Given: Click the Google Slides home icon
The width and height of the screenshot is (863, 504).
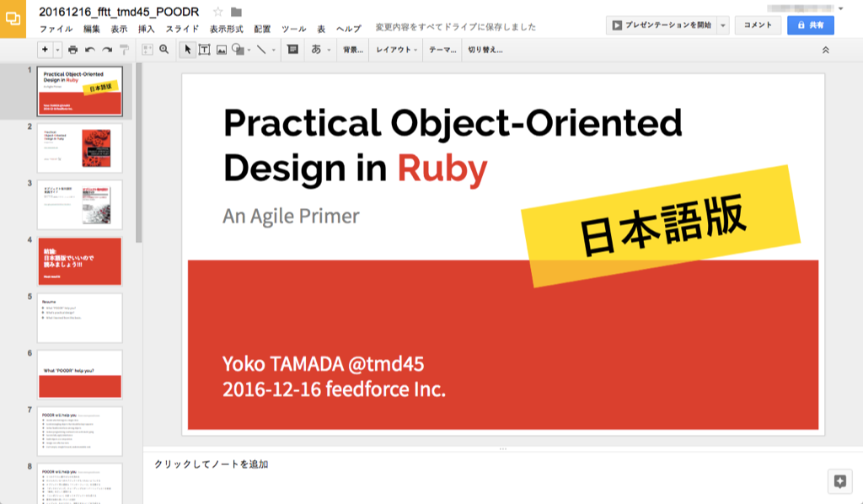Looking at the screenshot, I should (13, 19).
